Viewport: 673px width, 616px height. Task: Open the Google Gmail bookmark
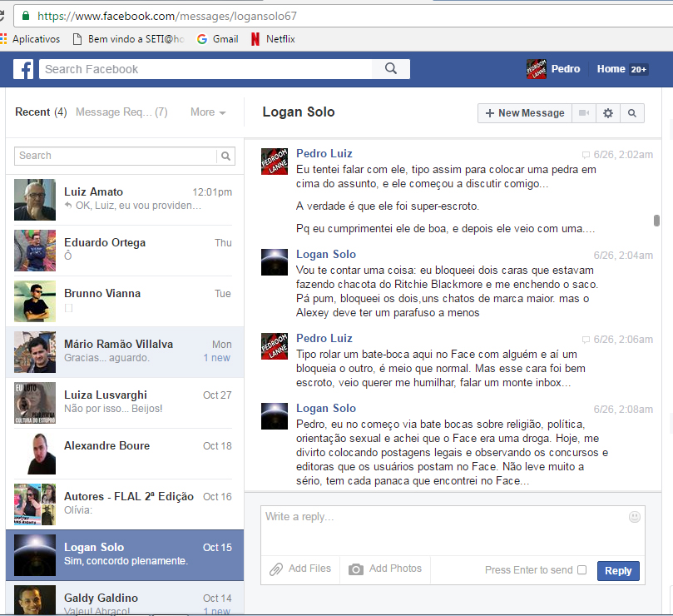(217, 39)
